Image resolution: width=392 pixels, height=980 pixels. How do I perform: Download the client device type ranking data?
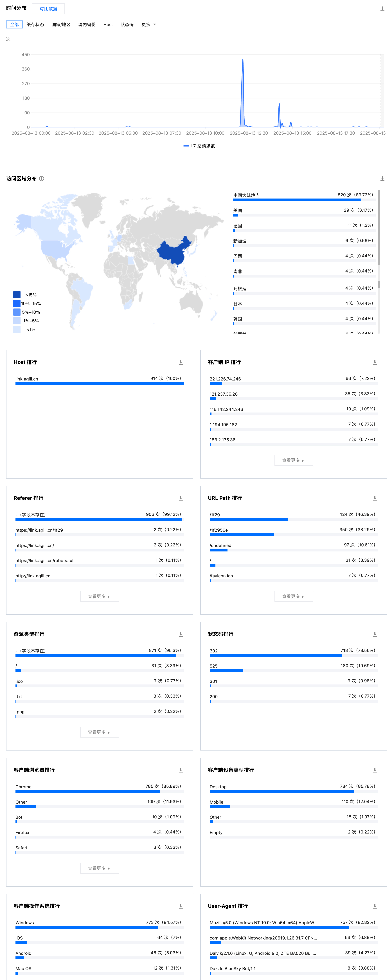[375, 770]
